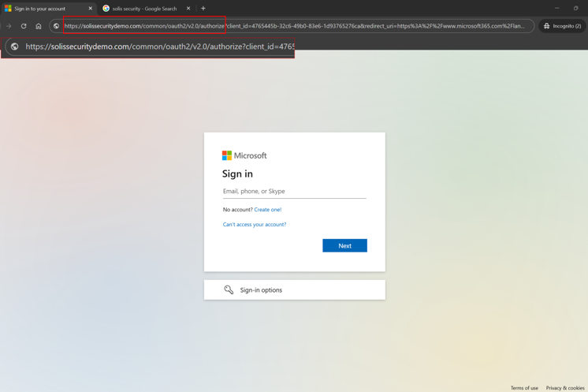Open 'Can't access your account?' link

point(255,224)
